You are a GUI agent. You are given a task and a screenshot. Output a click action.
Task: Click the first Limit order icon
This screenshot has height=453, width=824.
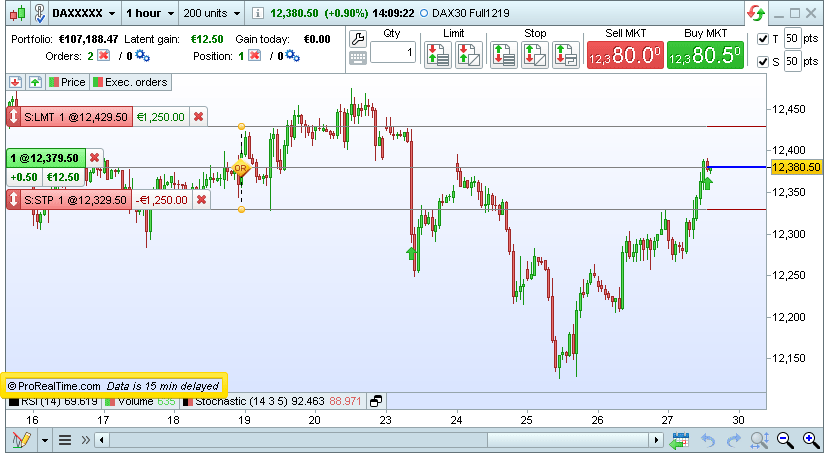pyautogui.click(x=437, y=54)
